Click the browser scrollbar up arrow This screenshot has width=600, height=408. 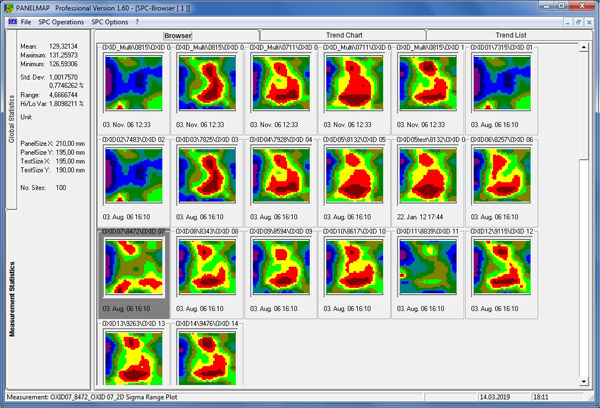[x=584, y=48]
